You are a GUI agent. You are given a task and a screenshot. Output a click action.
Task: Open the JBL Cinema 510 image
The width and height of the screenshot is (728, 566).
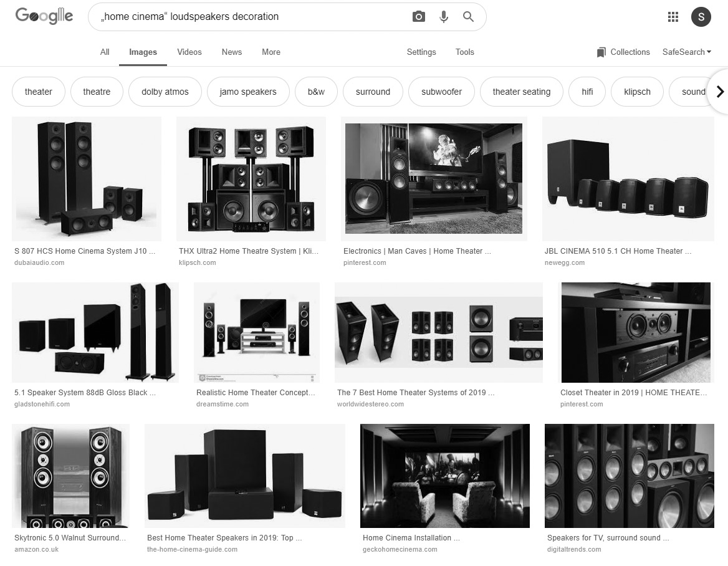pos(628,179)
